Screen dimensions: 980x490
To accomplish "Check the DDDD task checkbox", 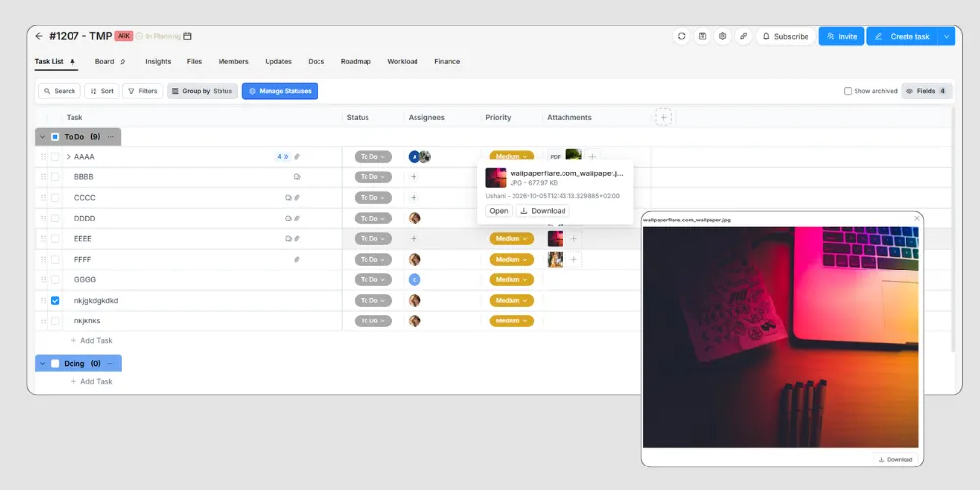I will point(55,219).
